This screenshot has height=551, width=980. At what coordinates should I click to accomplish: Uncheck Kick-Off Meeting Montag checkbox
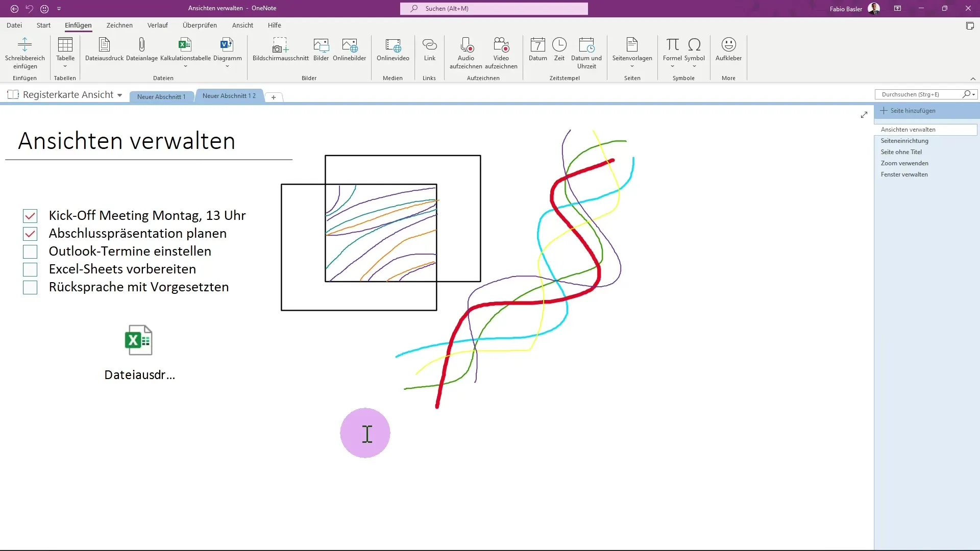pos(30,216)
